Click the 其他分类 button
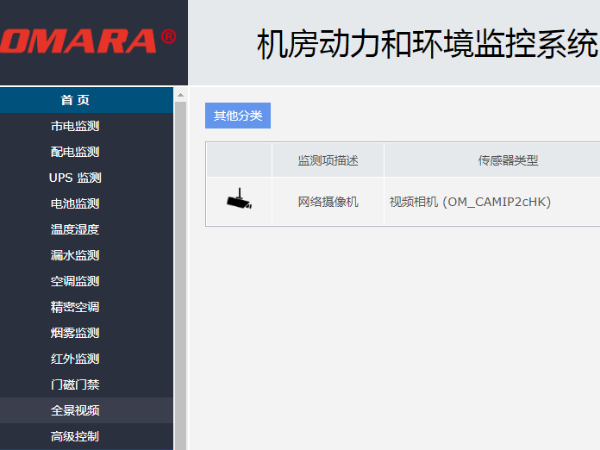The width and height of the screenshot is (600, 450). pos(238,115)
